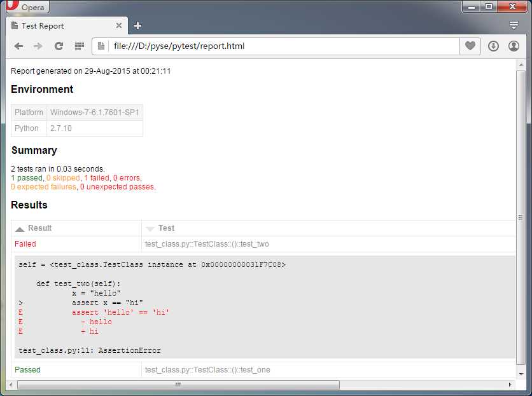Click 'test_class.py:11: AssertionError' line
The image size is (532, 396).
tap(90, 350)
